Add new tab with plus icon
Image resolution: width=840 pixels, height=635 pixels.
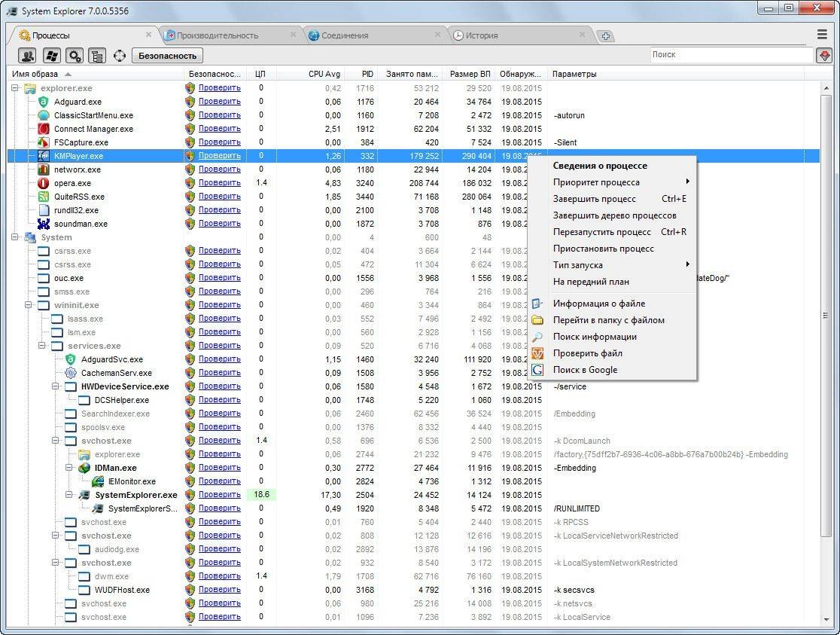point(605,36)
